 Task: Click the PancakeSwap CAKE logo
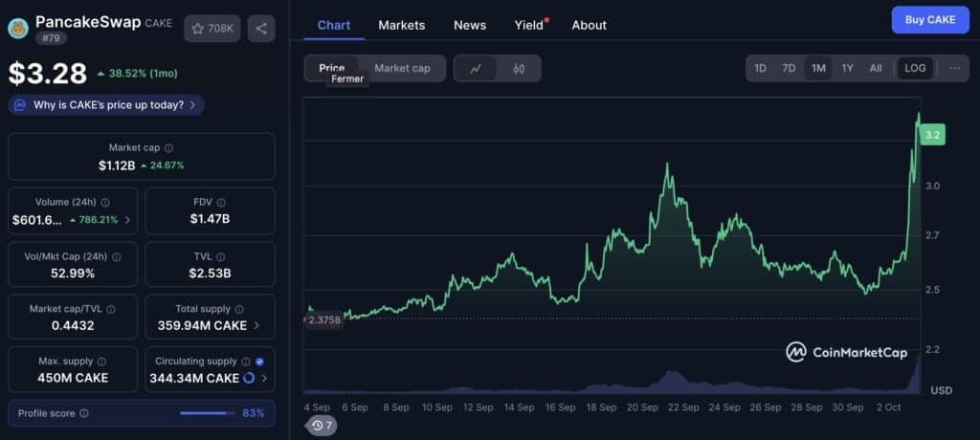pos(18,28)
